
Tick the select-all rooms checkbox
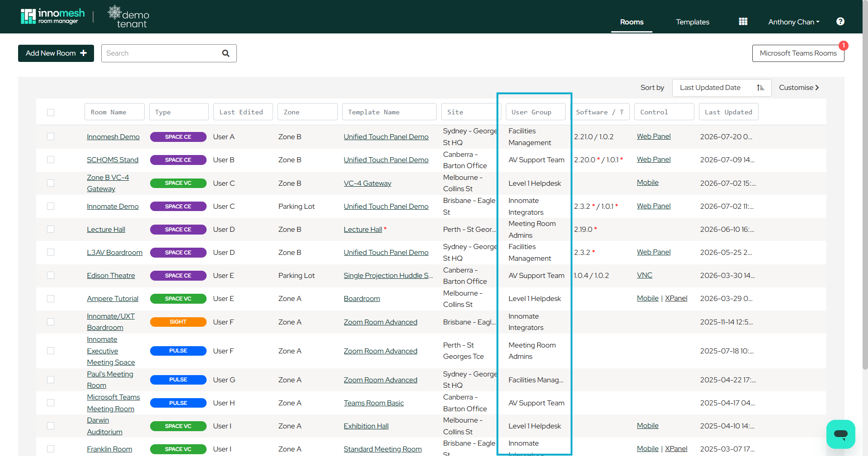(x=51, y=112)
